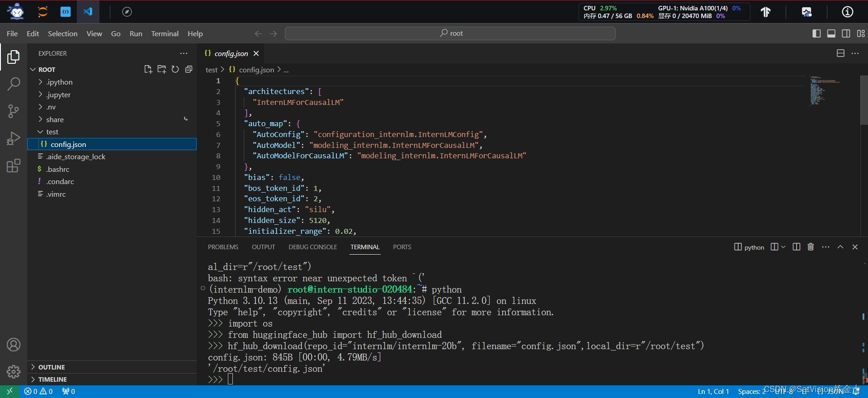868x398 pixels.
Task: Open the Explorer view in activity bar
Action: coord(14,57)
